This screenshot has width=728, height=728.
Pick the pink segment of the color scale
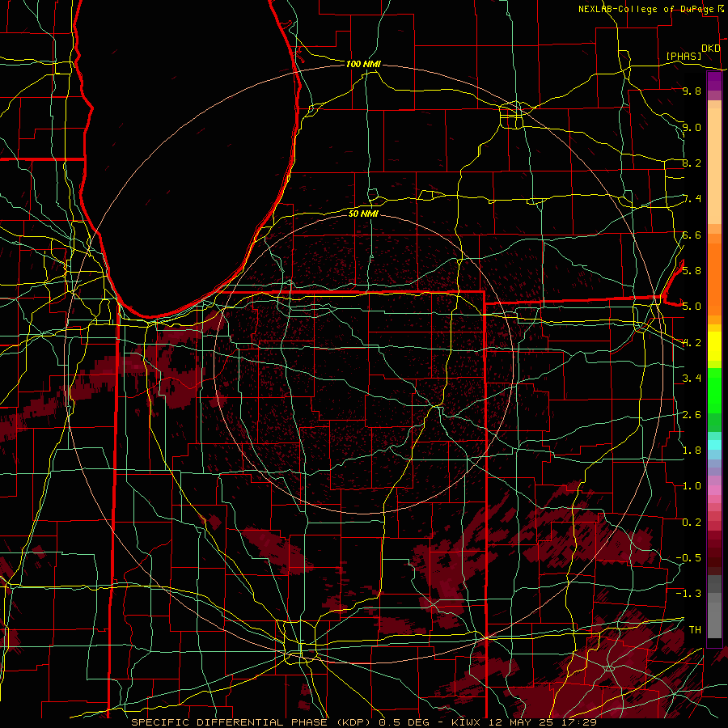click(714, 490)
